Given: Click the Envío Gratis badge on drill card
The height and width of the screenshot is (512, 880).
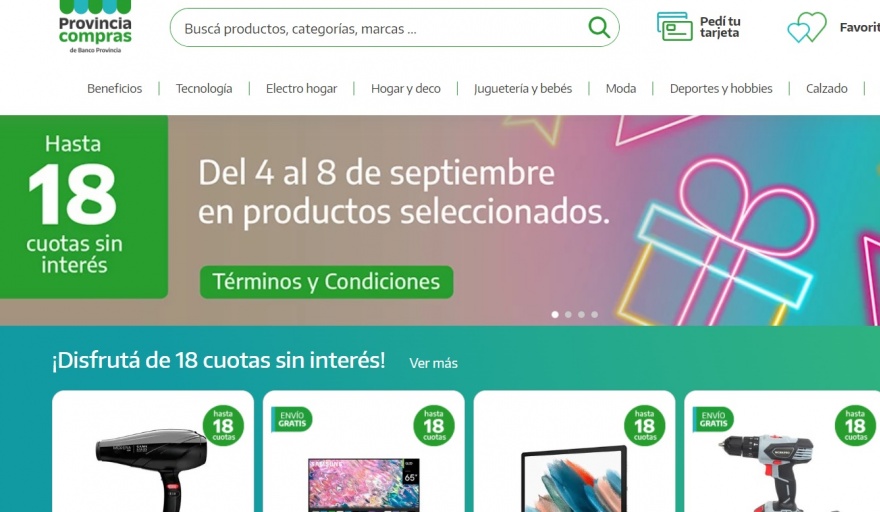Looking at the screenshot, I should [713, 419].
